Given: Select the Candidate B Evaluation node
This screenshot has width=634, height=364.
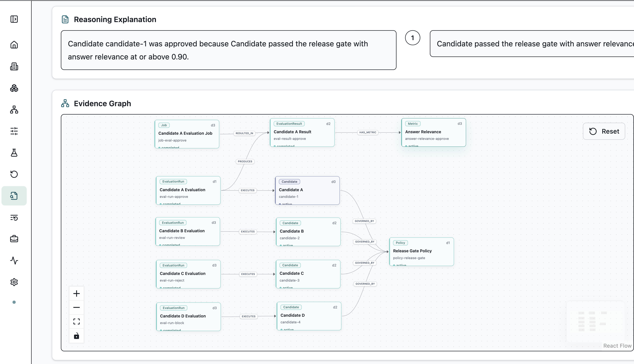Looking at the screenshot, I should (188, 232).
